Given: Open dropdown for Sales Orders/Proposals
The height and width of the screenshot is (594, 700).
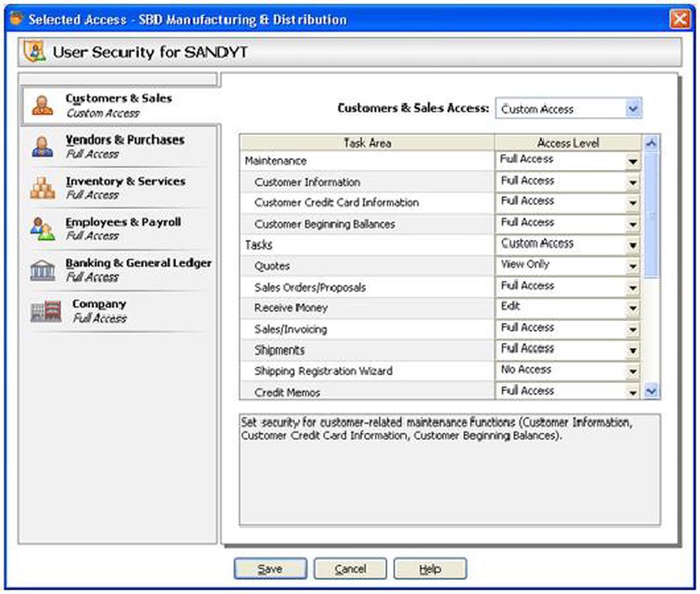Looking at the screenshot, I should click(633, 287).
